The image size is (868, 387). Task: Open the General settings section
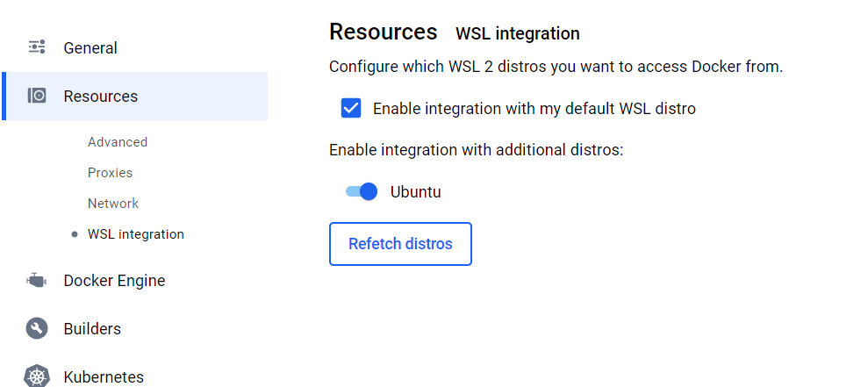tap(90, 48)
